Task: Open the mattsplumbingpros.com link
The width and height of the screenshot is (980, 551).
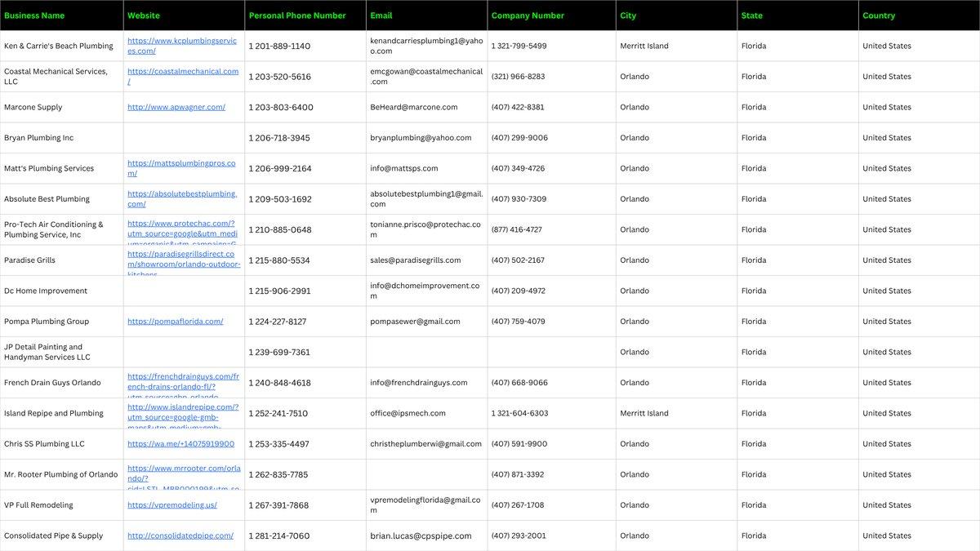Action: coord(181,168)
